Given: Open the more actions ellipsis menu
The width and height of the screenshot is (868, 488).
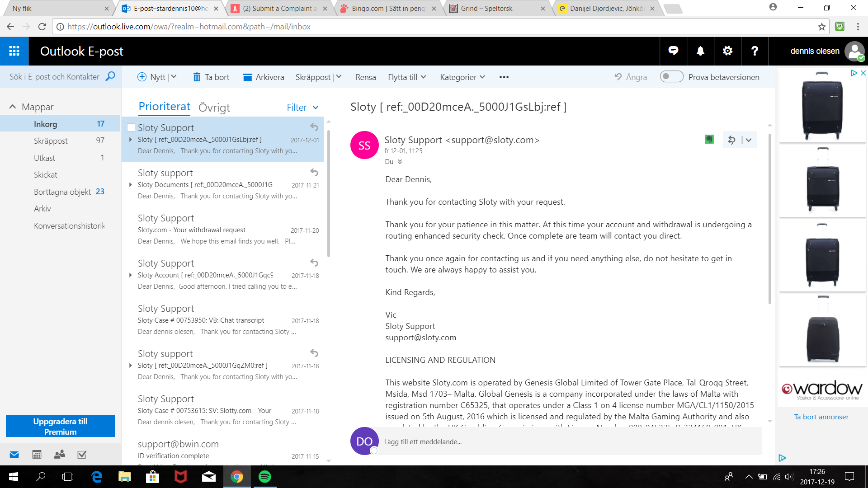Looking at the screenshot, I should point(504,77).
